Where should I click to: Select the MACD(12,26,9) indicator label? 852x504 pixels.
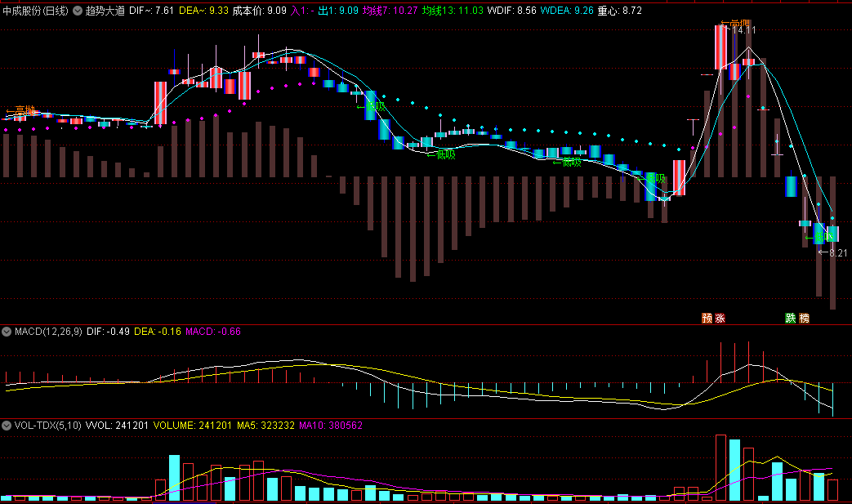pos(48,332)
